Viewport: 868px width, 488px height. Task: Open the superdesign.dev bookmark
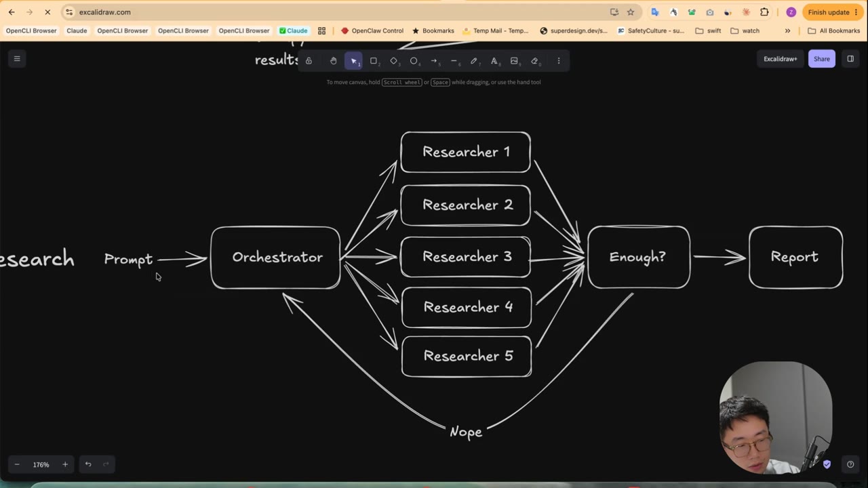[574, 30]
